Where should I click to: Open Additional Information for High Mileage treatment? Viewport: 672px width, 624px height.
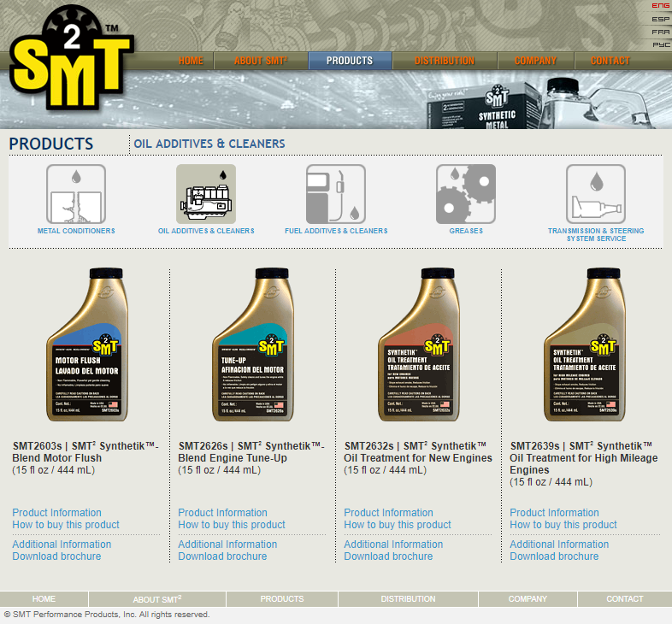pyautogui.click(x=559, y=545)
